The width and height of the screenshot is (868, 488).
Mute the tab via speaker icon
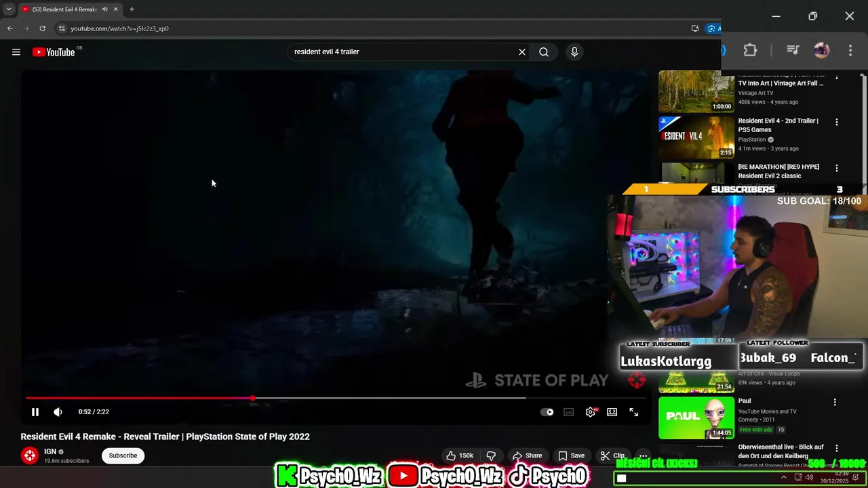[x=104, y=9]
